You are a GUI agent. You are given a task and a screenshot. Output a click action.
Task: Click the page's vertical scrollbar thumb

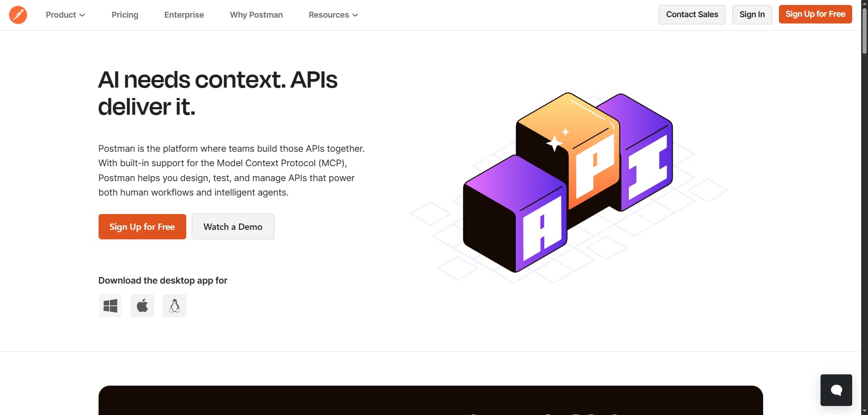[x=864, y=32]
